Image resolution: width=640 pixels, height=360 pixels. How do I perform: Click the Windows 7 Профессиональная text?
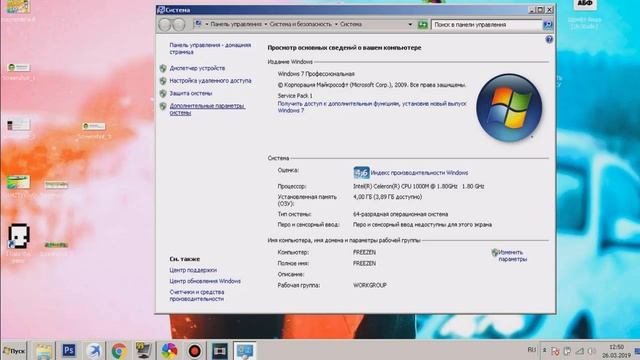click(316, 74)
